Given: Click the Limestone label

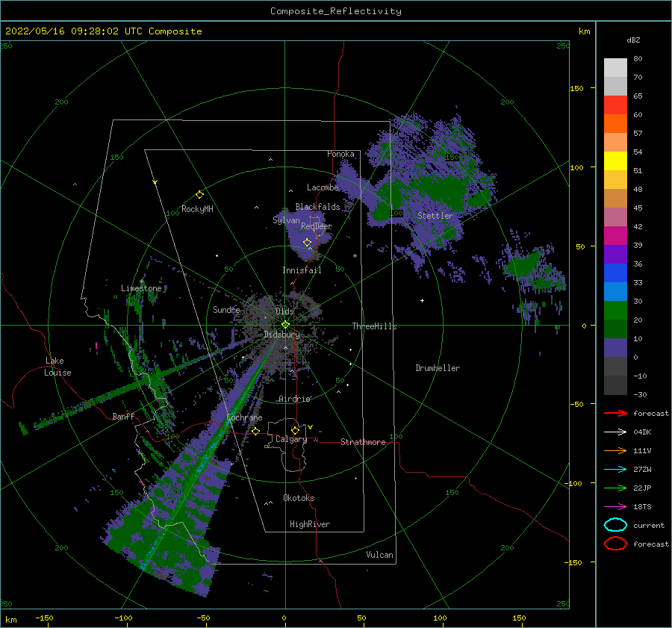Looking at the screenshot, I should 141,288.
